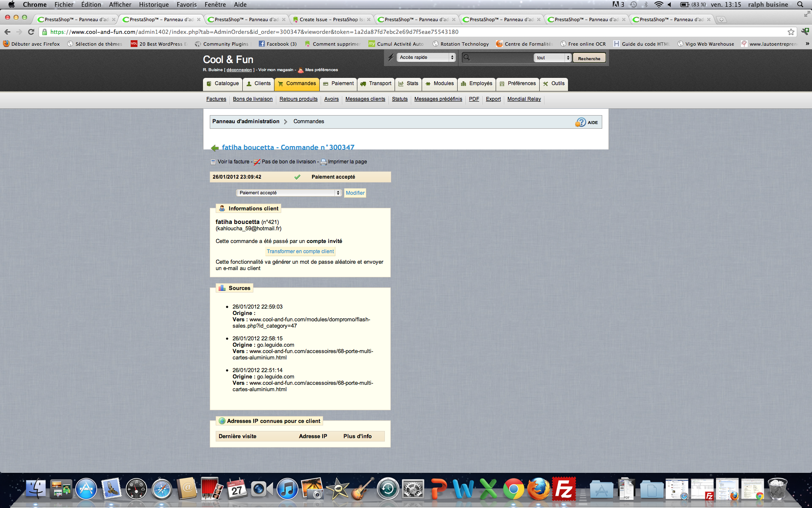Open the Stats tab

point(409,84)
